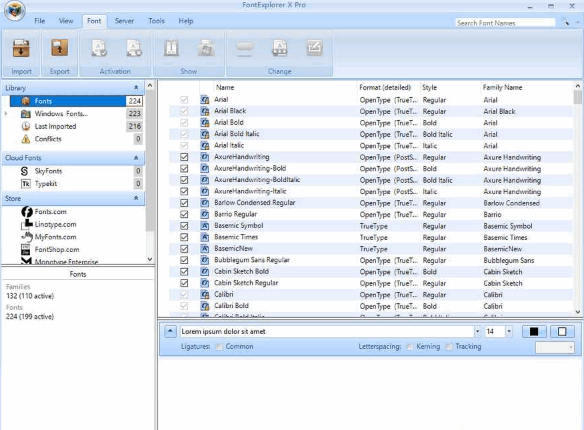The image size is (584, 430).
Task: Select the Font ribbon tab
Action: pyautogui.click(x=94, y=21)
